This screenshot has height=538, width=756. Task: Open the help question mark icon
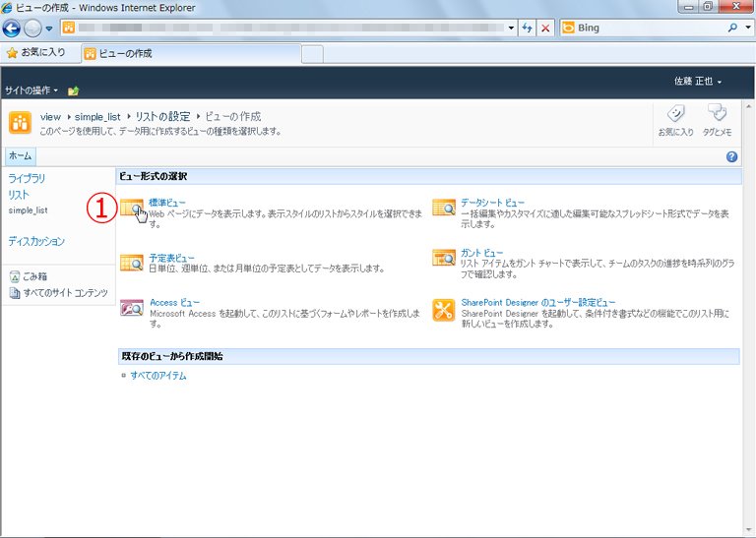point(731,156)
